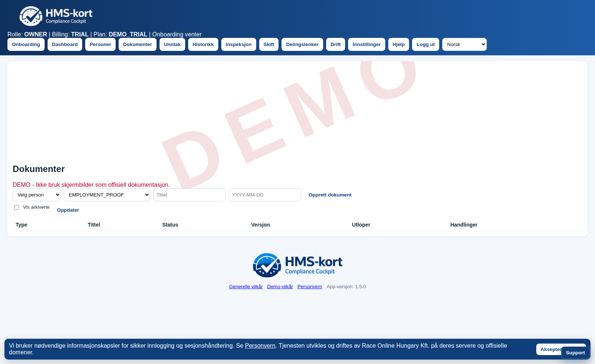
Task: Click the YYYY-MM-DD date field
Action: pyautogui.click(x=265, y=195)
